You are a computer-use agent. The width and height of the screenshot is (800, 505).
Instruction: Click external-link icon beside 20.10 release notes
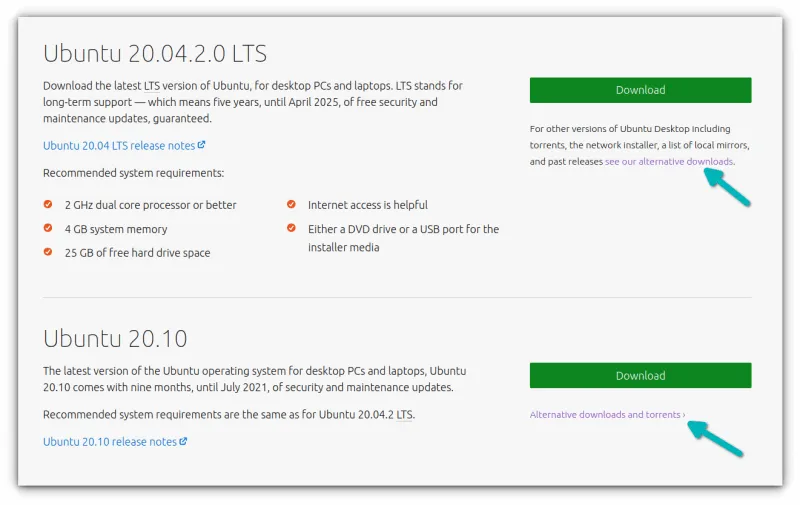(183, 441)
